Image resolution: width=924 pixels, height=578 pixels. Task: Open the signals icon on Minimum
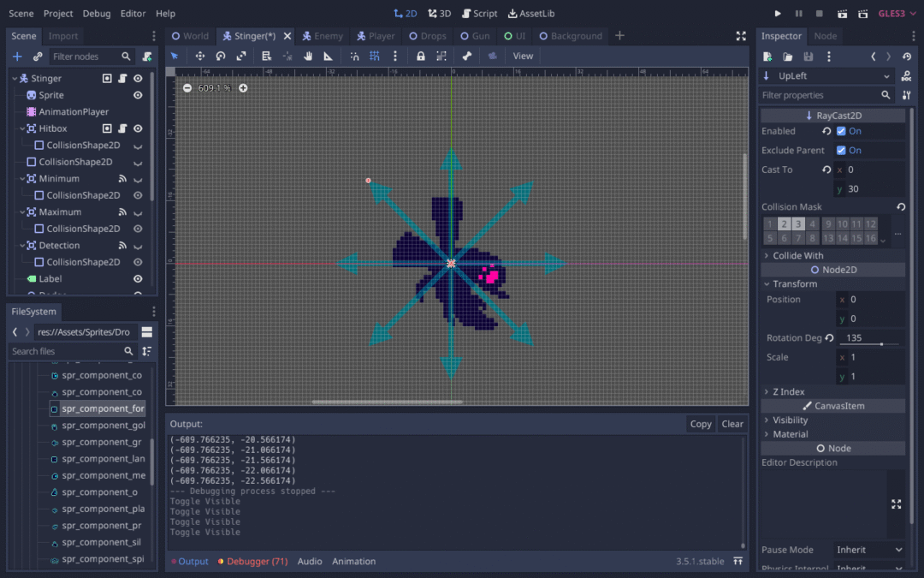click(x=122, y=179)
